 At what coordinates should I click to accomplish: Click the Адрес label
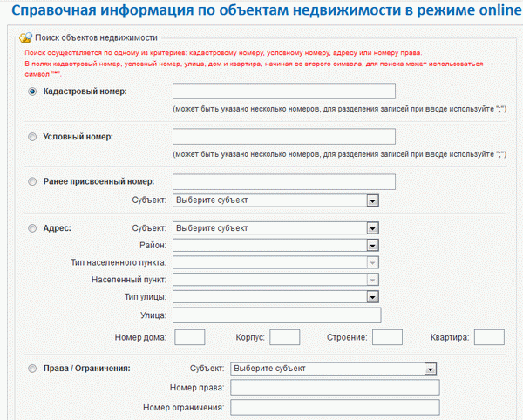(x=57, y=228)
